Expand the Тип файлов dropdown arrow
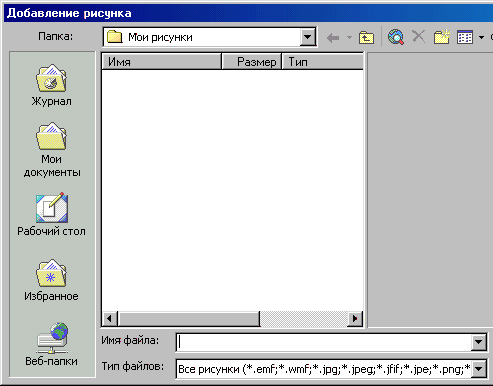This screenshot has height=386, width=493. pos(479,369)
